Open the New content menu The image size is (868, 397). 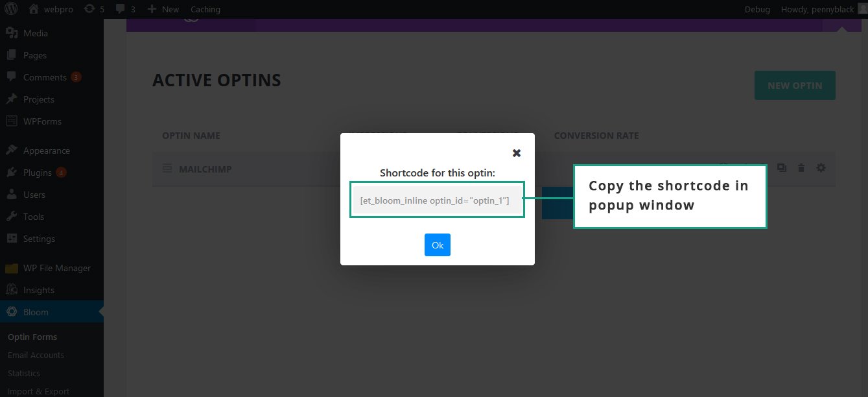click(163, 9)
